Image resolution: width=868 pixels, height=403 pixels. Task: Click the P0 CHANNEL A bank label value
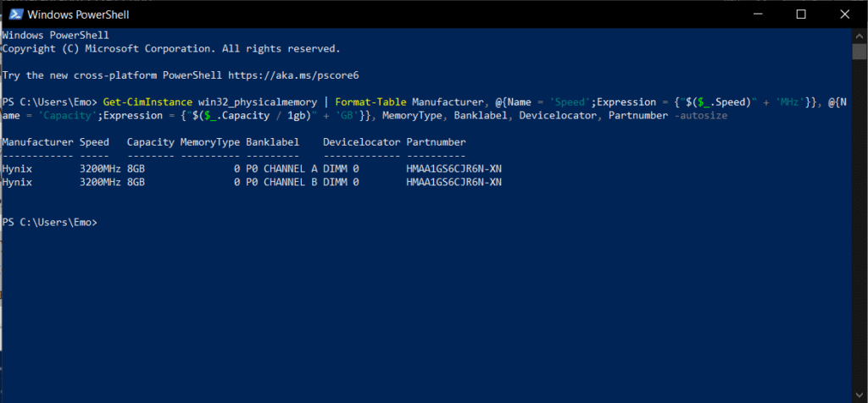[x=281, y=168]
